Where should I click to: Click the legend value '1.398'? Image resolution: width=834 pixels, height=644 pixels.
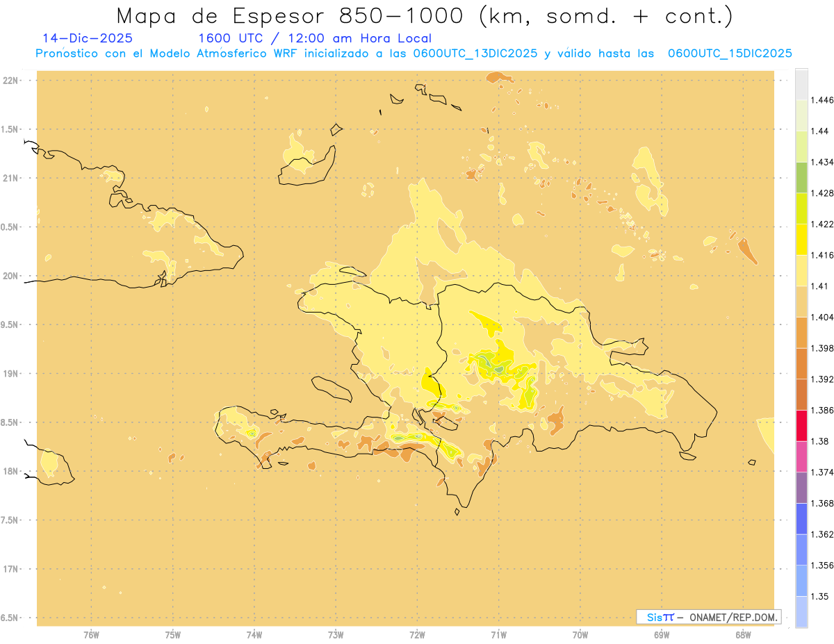(821, 348)
